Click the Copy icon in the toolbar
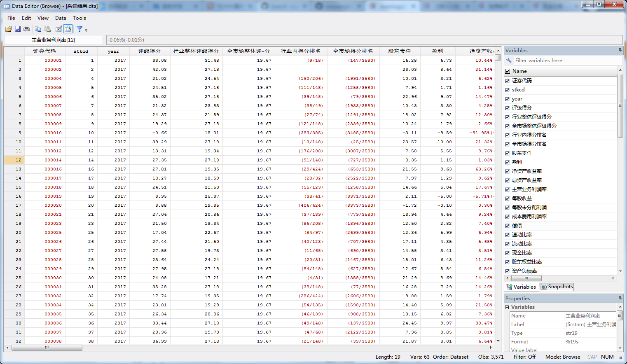The width and height of the screenshot is (627, 364). point(38,29)
